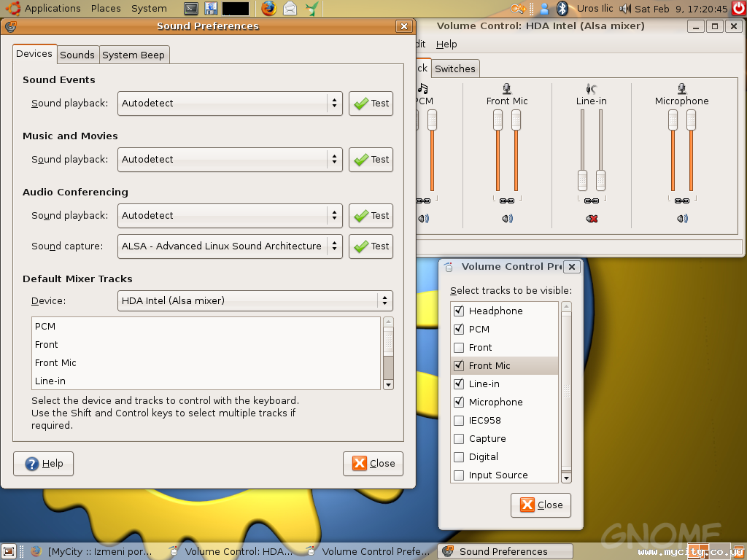Screen dimensions: 747x560
Task: Open the System menu
Action: point(149,8)
